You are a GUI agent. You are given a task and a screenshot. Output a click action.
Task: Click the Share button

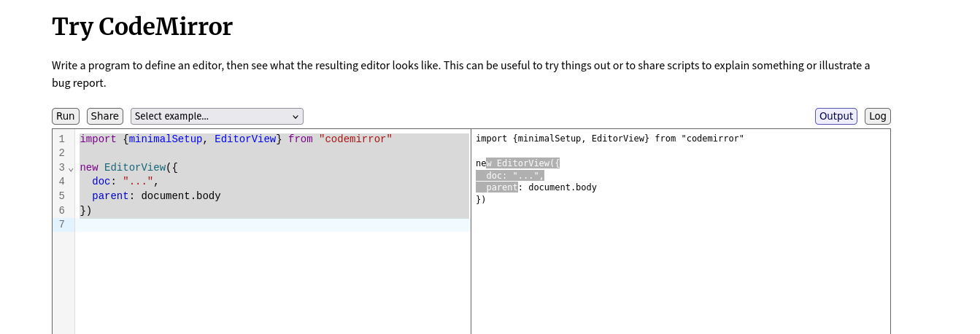point(104,116)
